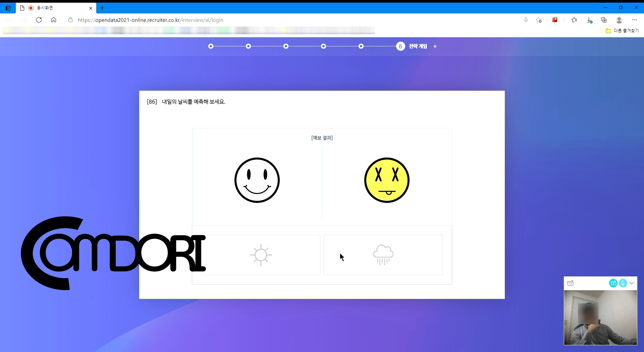Click step 6 전략게임 progress marker

(400, 46)
